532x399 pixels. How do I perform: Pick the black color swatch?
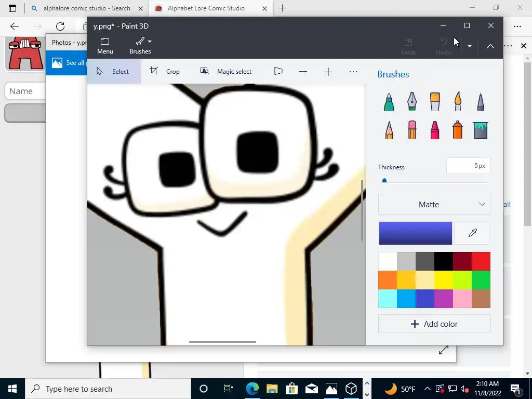[x=444, y=261]
